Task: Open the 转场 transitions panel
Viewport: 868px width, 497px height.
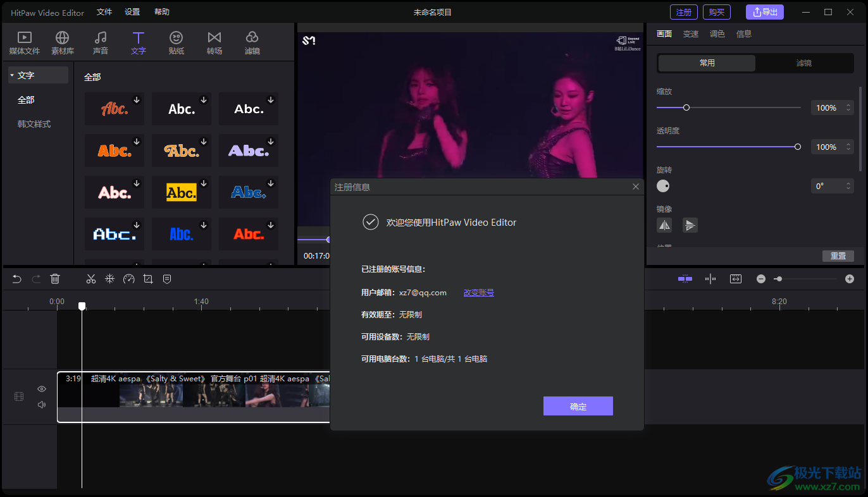Action: pos(214,43)
